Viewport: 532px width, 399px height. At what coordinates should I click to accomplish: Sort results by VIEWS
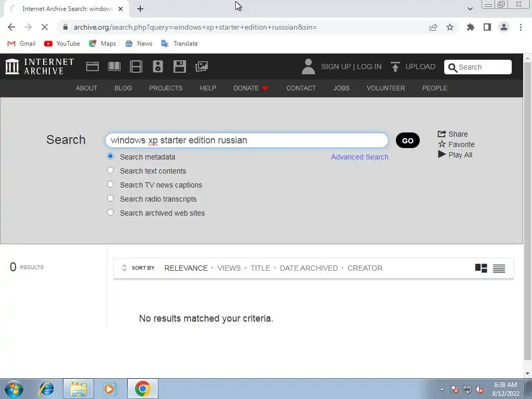pos(229,268)
